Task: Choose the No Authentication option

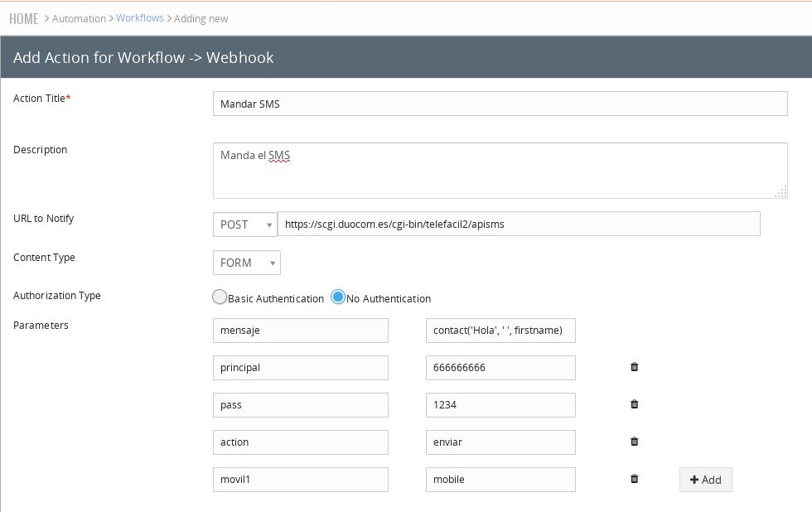Action: (338, 297)
